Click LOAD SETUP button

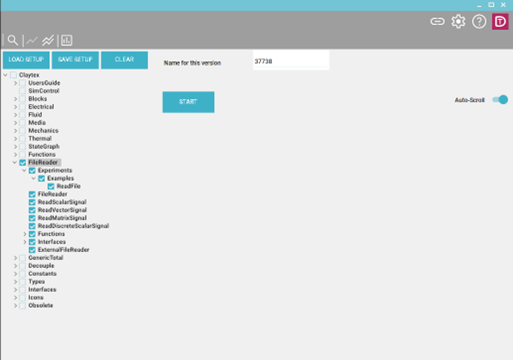(26, 60)
